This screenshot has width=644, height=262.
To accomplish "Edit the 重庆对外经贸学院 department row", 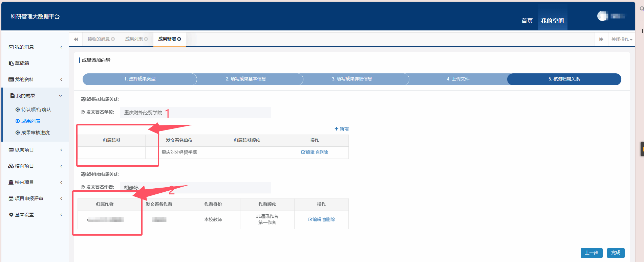I will coord(308,152).
